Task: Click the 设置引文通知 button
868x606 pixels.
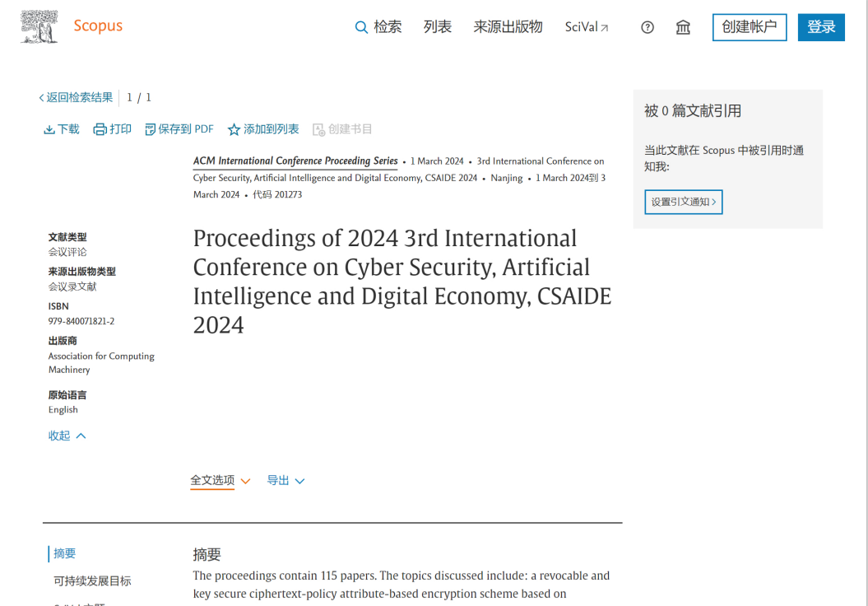Action: click(684, 203)
